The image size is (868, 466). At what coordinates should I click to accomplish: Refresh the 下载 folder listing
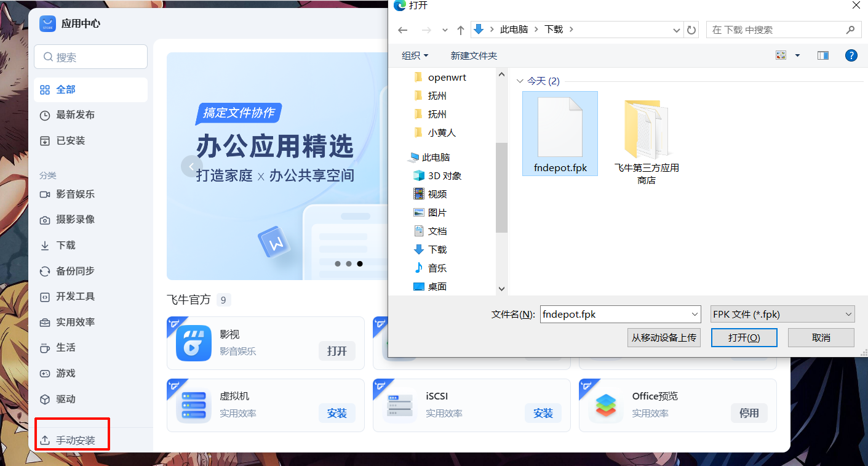click(691, 30)
